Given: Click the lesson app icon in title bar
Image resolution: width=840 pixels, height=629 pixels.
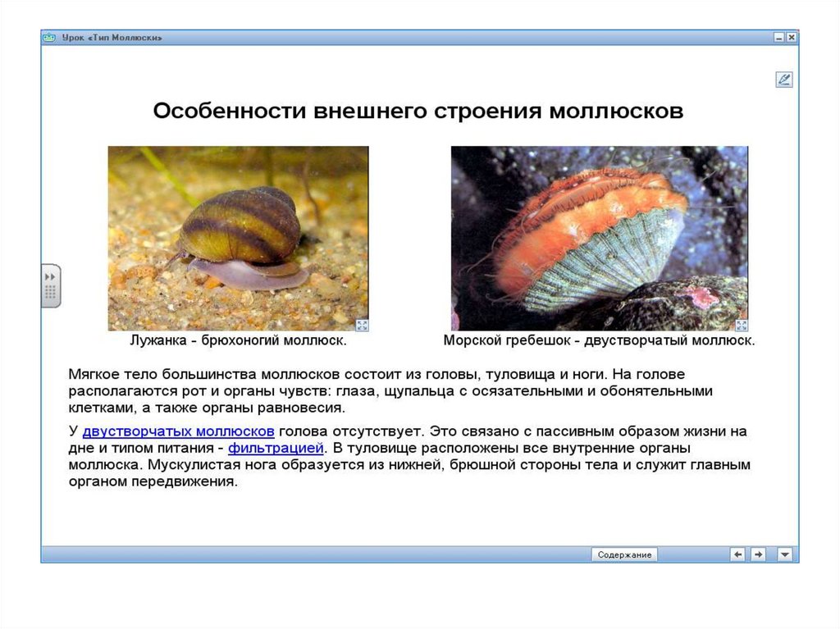Looking at the screenshot, I should (50, 38).
